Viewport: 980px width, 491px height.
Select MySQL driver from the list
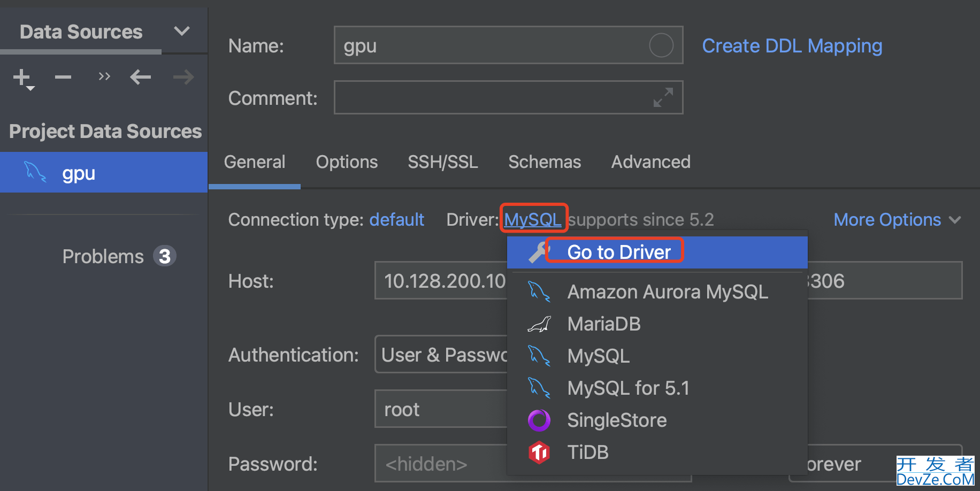[657, 356]
